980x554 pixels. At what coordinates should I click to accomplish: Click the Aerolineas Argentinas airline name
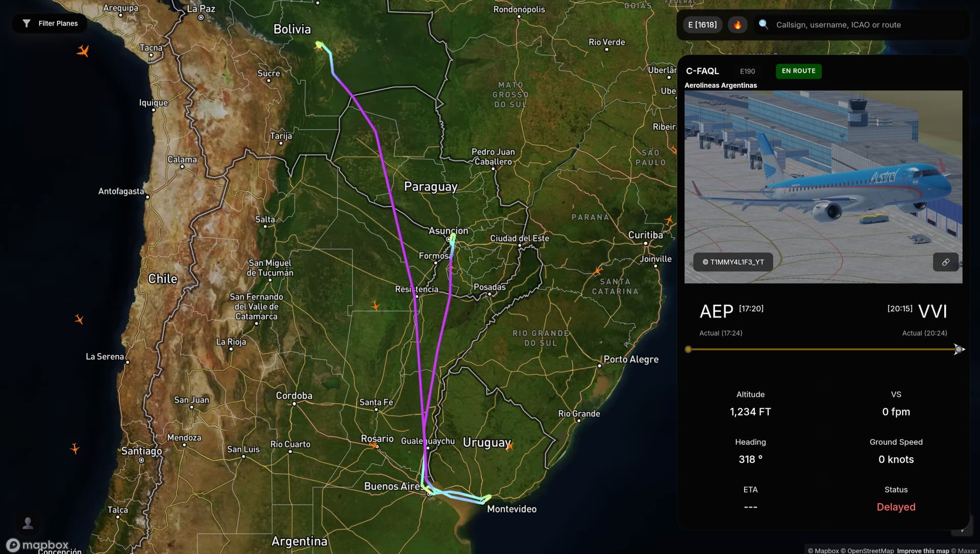[721, 85]
